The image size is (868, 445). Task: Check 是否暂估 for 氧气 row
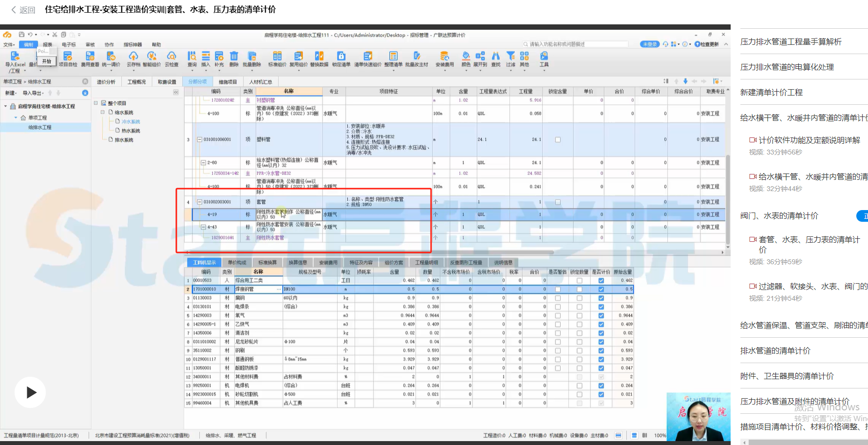558,315
